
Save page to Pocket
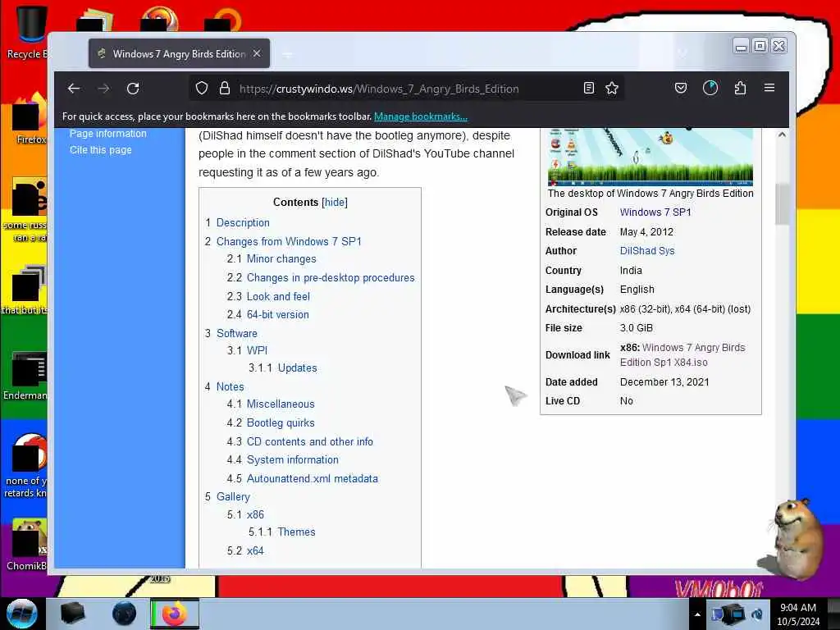tap(680, 88)
